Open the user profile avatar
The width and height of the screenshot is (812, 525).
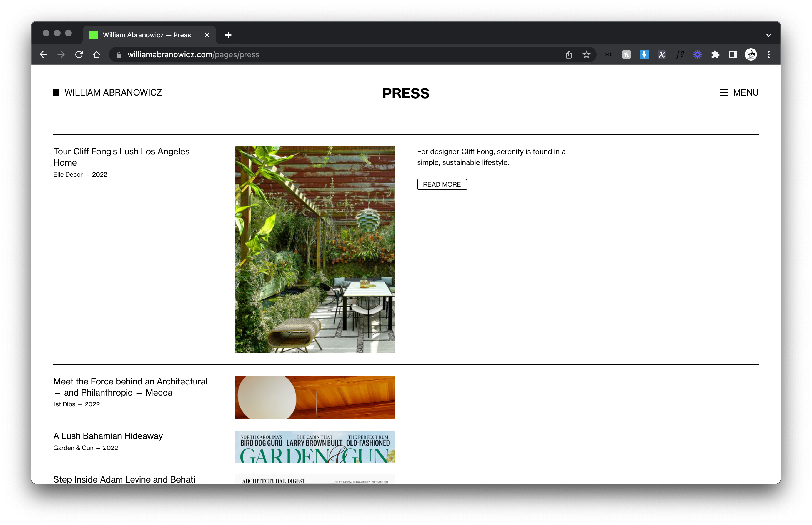[x=751, y=54]
